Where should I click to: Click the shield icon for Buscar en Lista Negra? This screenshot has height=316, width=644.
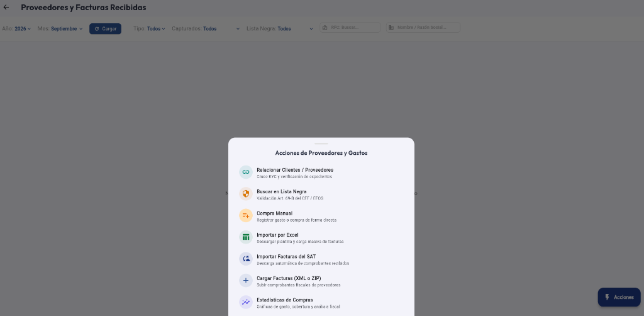(246, 194)
